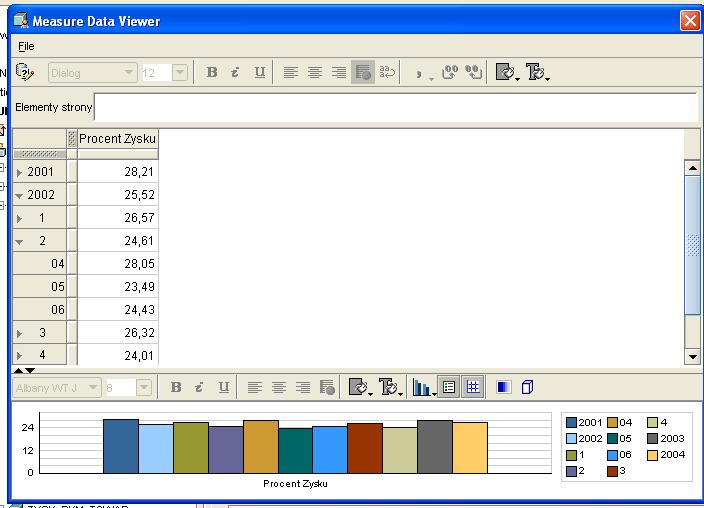Click the 2001 legend color swatch
704x508 pixels.
571,423
